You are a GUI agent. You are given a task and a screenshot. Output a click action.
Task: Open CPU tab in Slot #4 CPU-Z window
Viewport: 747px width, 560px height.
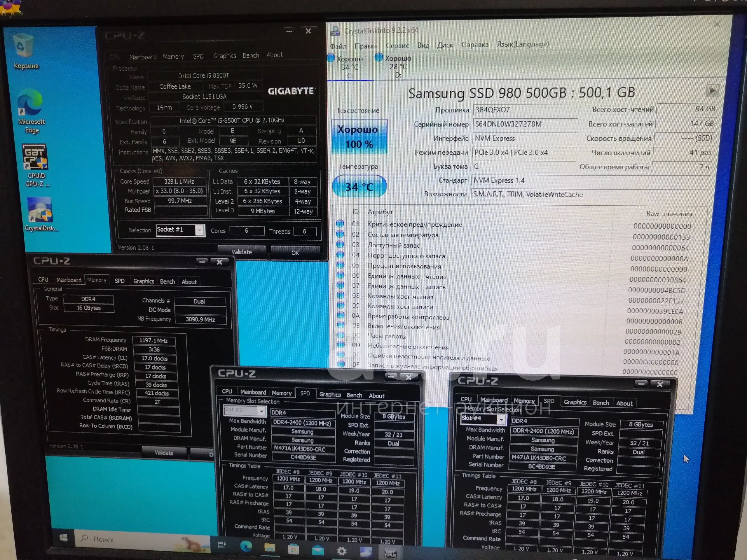pos(466,399)
